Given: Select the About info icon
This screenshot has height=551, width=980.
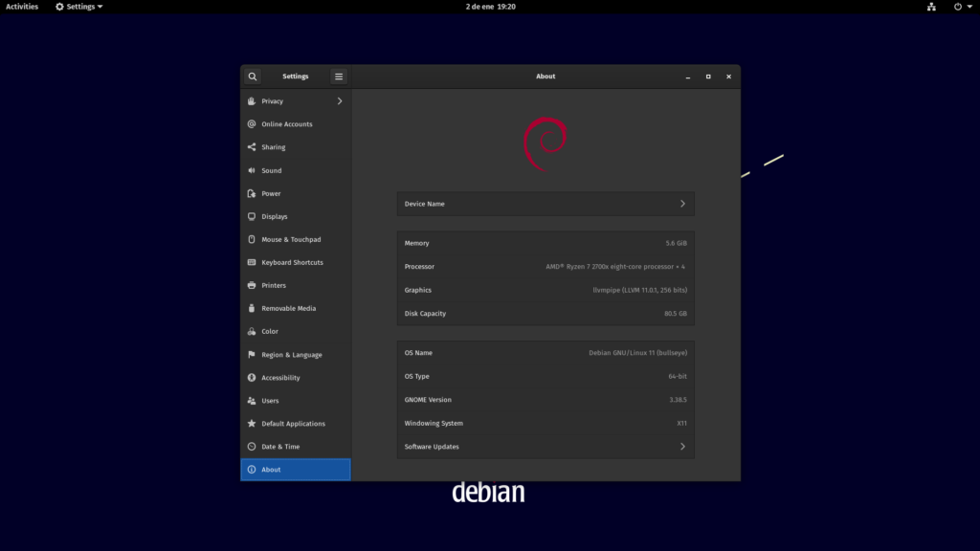Looking at the screenshot, I should 252,469.
